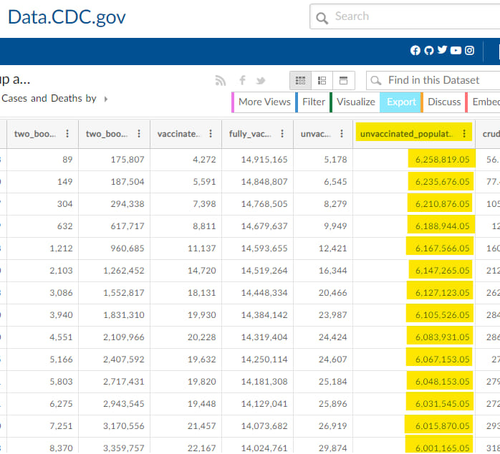Image resolution: width=500 pixels, height=454 pixels.
Task: Switch to table grid view
Action: [300, 81]
